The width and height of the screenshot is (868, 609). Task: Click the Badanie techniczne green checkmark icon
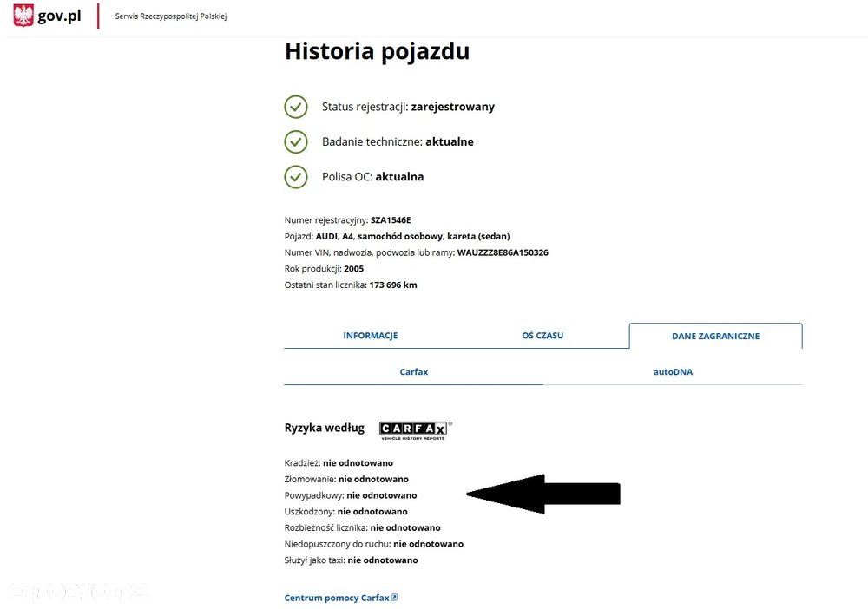(296, 141)
